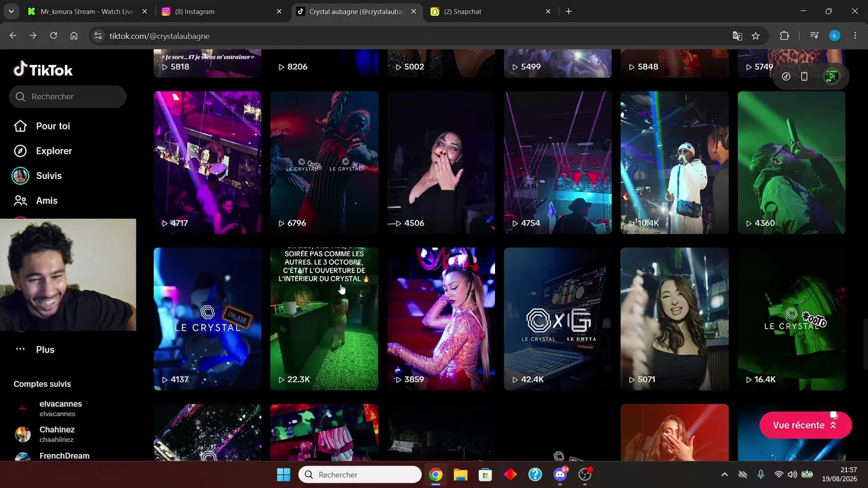This screenshot has height=488, width=868.
Task: Open a new browser tab
Action: click(568, 12)
